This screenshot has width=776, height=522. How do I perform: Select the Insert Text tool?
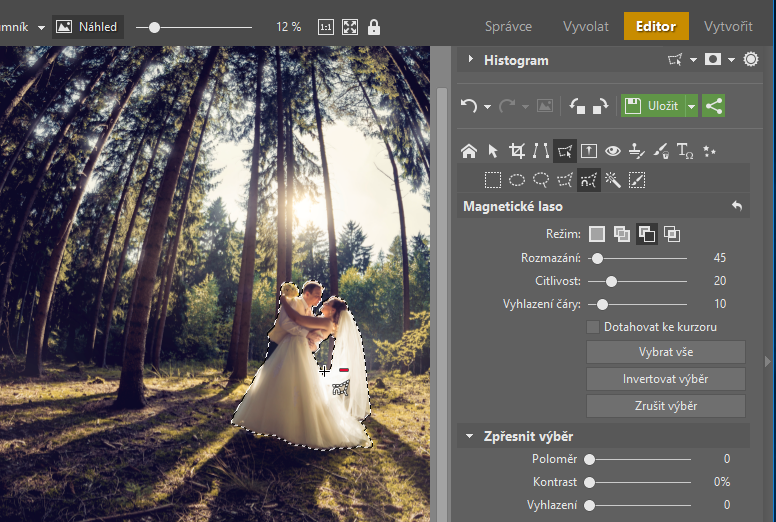685,151
